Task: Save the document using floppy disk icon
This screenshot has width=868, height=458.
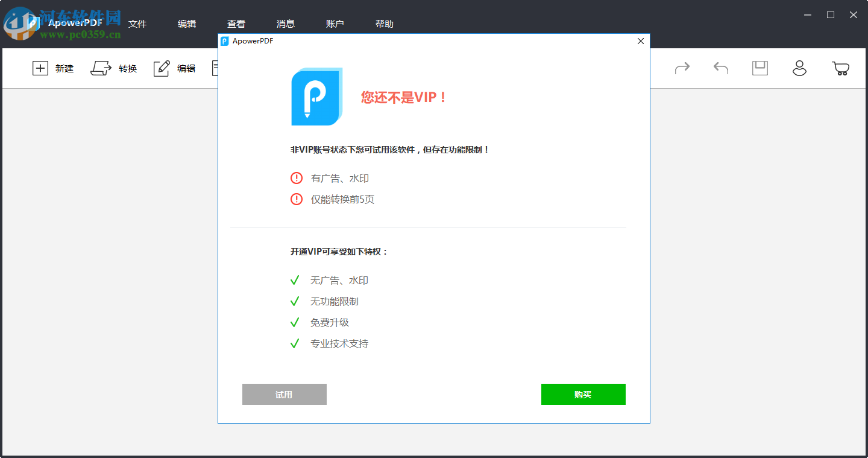Action: click(x=759, y=68)
